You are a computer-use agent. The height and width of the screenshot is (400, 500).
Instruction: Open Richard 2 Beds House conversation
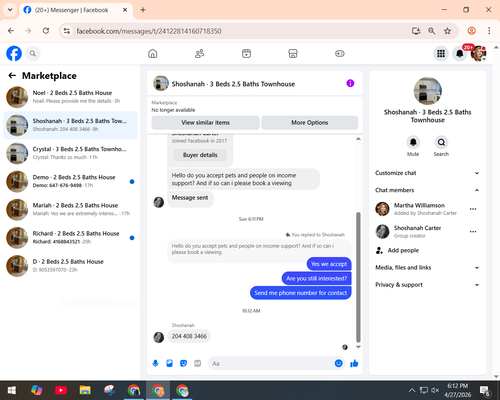tap(70, 238)
